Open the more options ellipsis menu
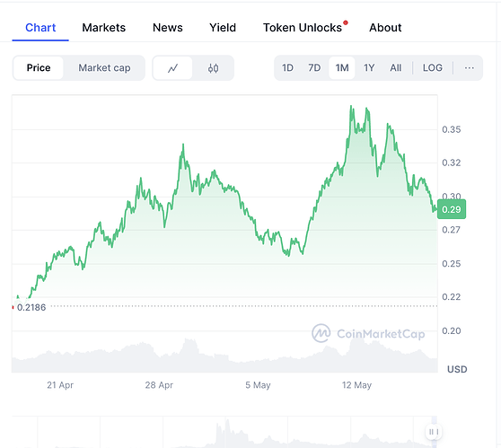Viewport: 501px width, 448px height. point(469,68)
